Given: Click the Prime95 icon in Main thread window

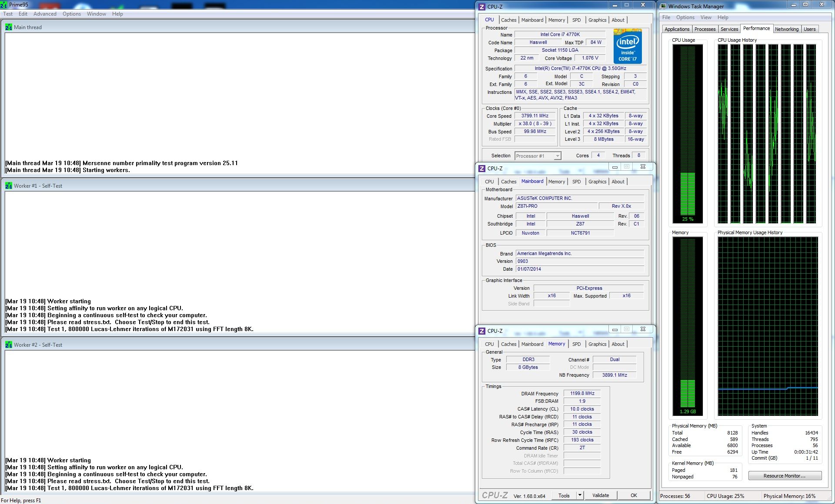Looking at the screenshot, I should pyautogui.click(x=8, y=27).
